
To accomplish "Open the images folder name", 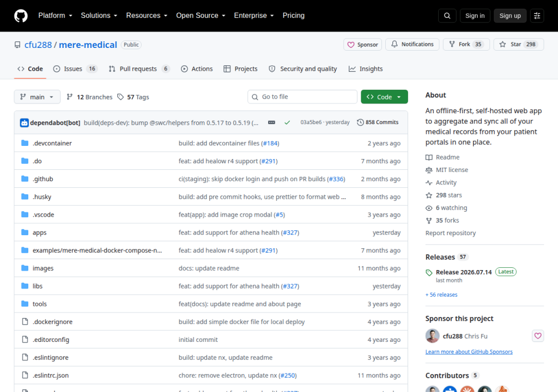I will [x=43, y=268].
